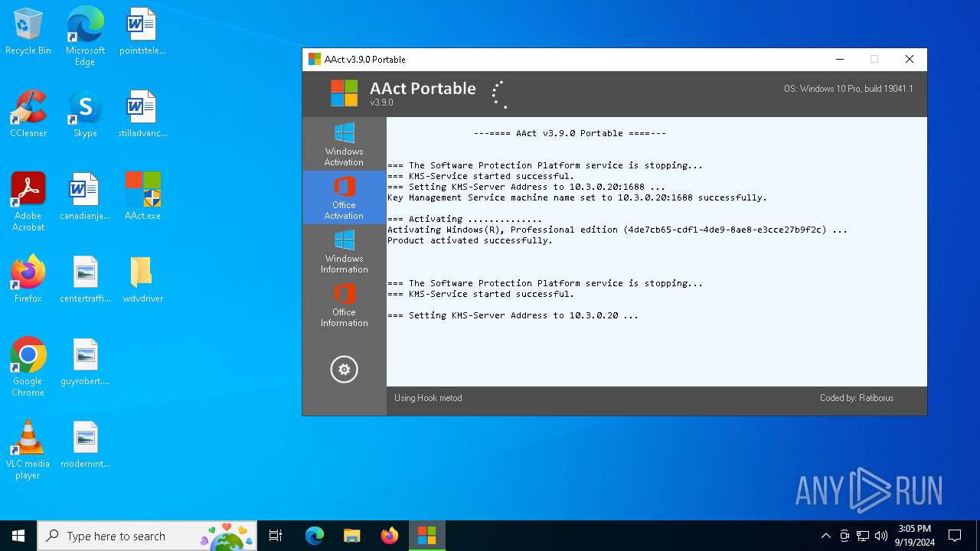980x551 pixels.
Task: Open notification center icon
Action: pyautogui.click(x=955, y=536)
